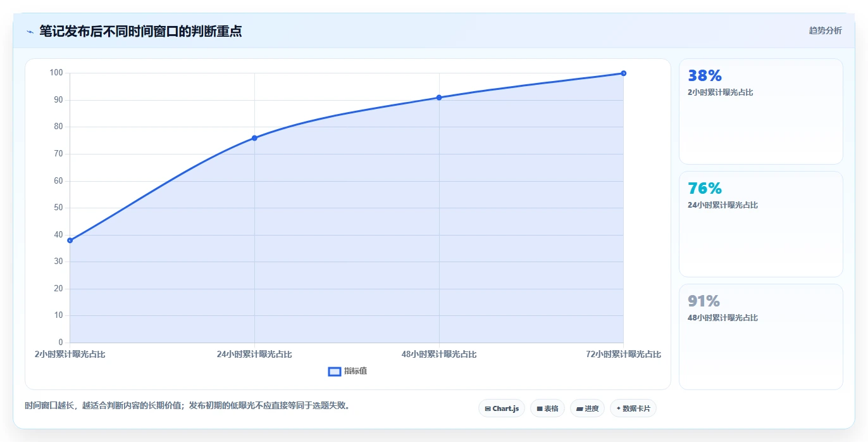Click the 76% stat card value
Viewport: 868px width, 442px height.
[x=704, y=188]
